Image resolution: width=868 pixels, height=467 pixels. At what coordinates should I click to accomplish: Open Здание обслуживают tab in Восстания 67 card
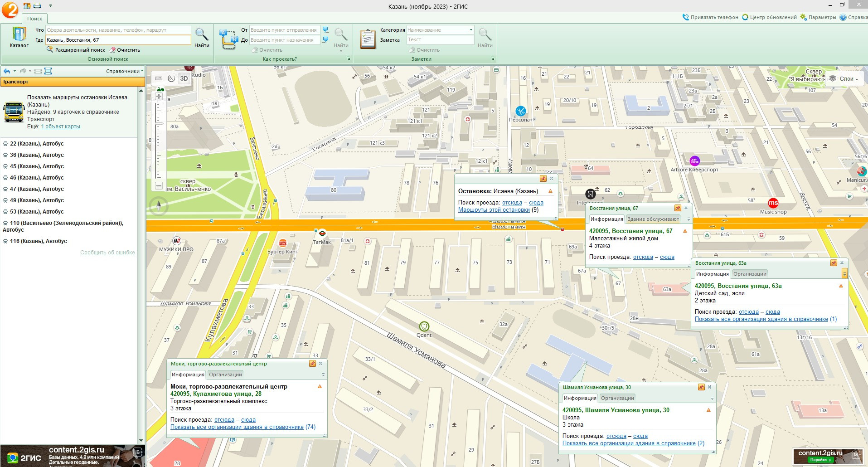(653, 219)
